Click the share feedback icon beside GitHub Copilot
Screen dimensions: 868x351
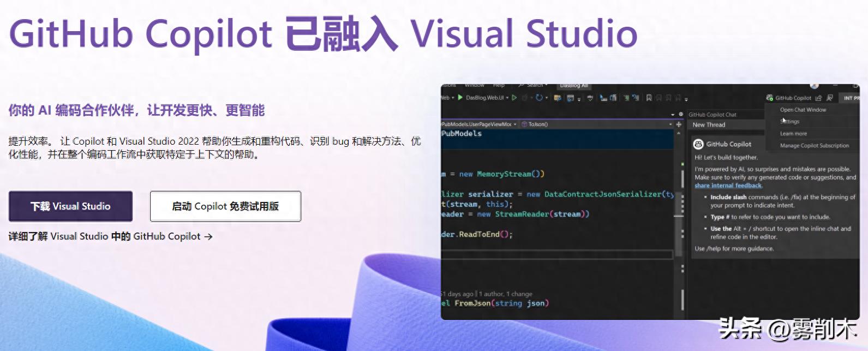pos(818,98)
